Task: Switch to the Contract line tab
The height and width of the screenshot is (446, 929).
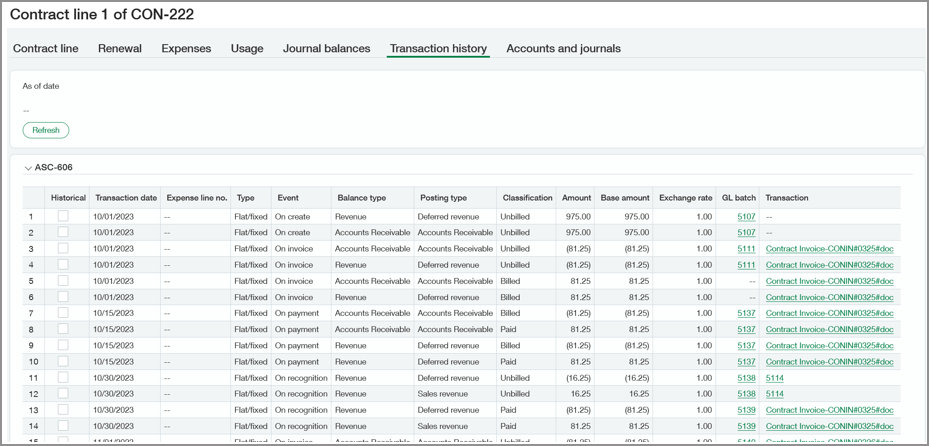Action: pyautogui.click(x=45, y=48)
